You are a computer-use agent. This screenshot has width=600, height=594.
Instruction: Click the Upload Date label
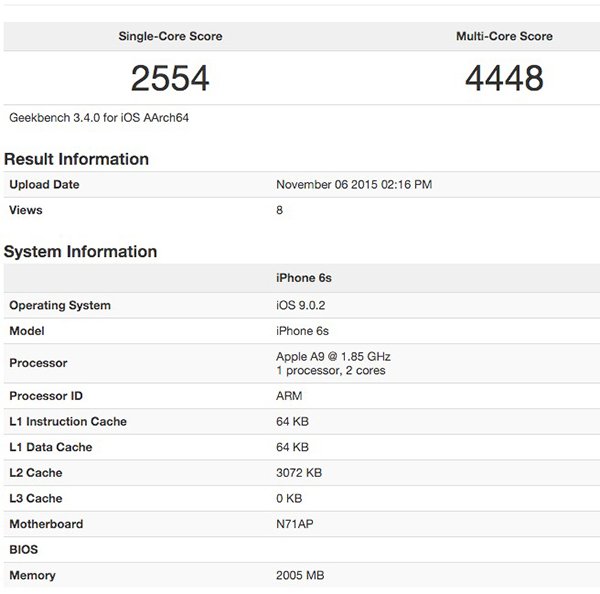pos(44,184)
